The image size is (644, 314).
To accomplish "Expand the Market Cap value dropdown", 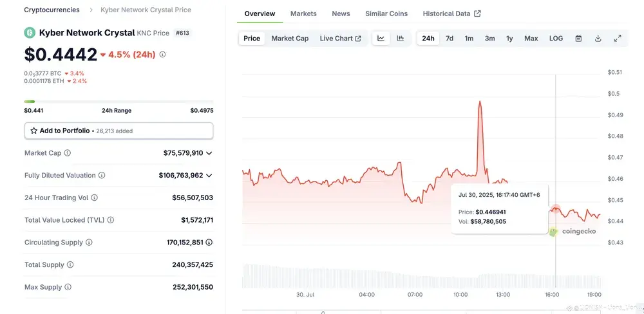I will point(209,153).
